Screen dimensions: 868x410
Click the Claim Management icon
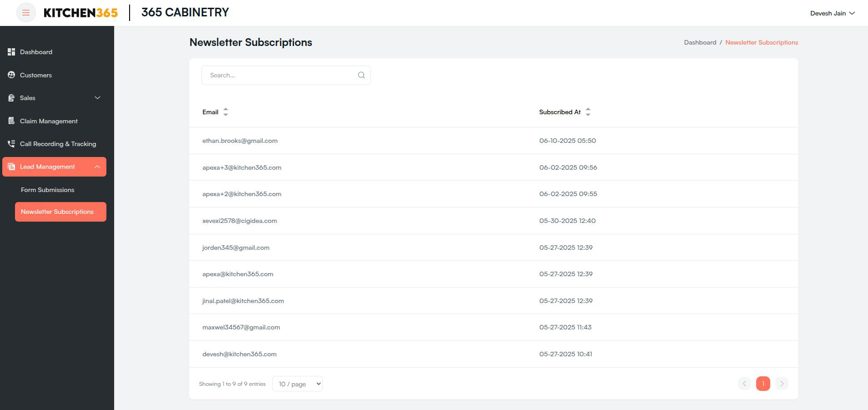click(x=11, y=121)
